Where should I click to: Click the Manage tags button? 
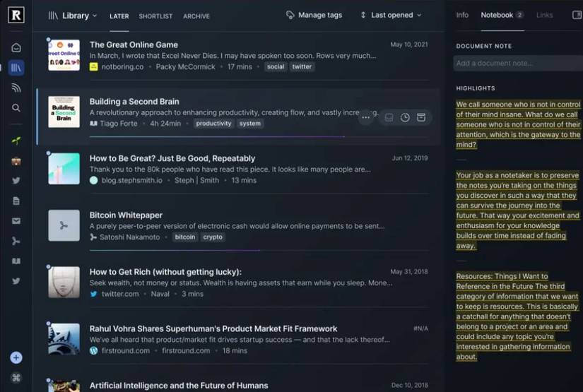314,15
